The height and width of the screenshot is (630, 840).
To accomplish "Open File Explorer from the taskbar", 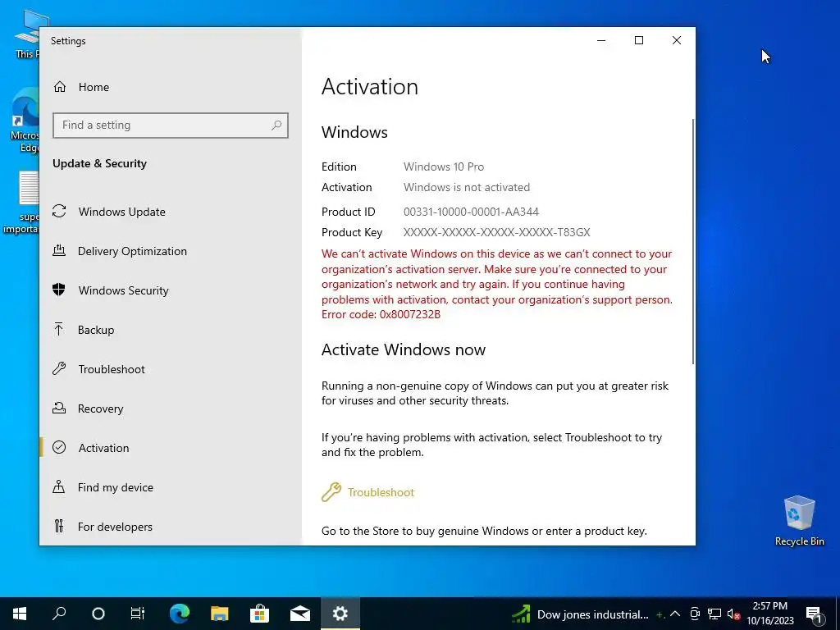I will 219,614.
